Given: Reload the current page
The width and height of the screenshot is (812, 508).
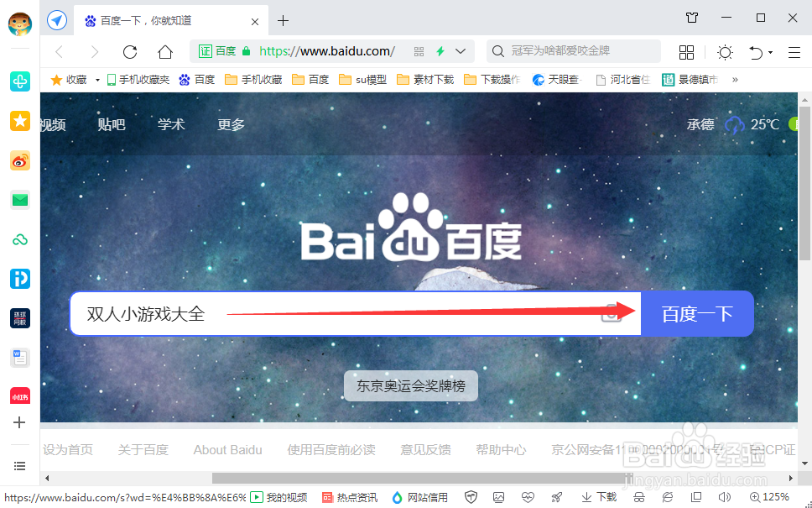Looking at the screenshot, I should point(130,52).
